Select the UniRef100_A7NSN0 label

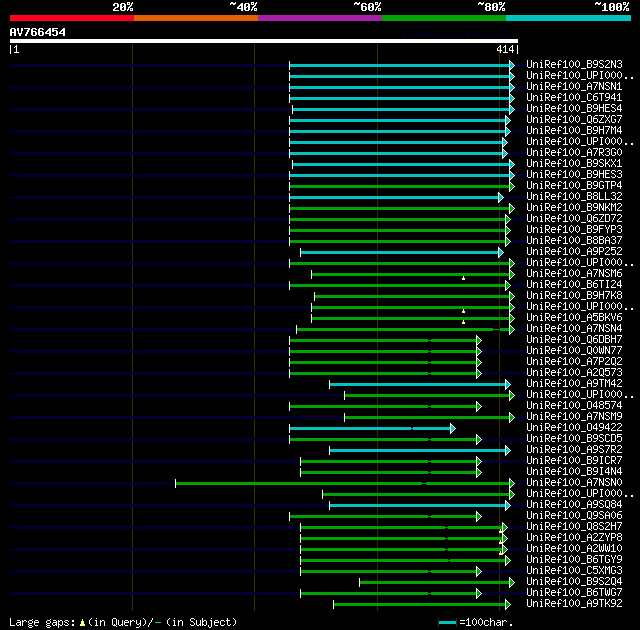[574, 483]
